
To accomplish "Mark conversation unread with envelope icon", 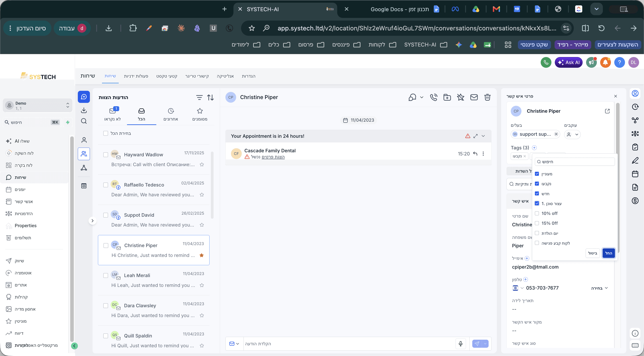I will (474, 97).
